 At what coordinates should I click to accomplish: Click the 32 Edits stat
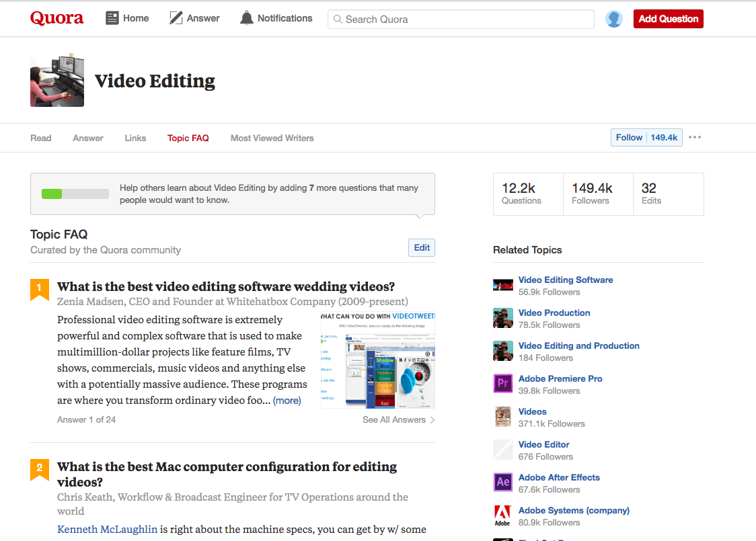[x=669, y=194]
